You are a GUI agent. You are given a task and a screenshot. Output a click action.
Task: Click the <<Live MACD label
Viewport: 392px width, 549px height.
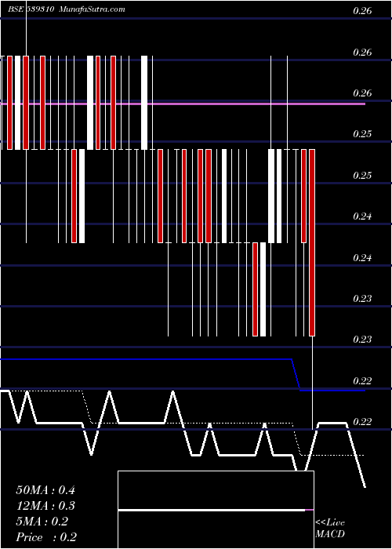point(330,528)
